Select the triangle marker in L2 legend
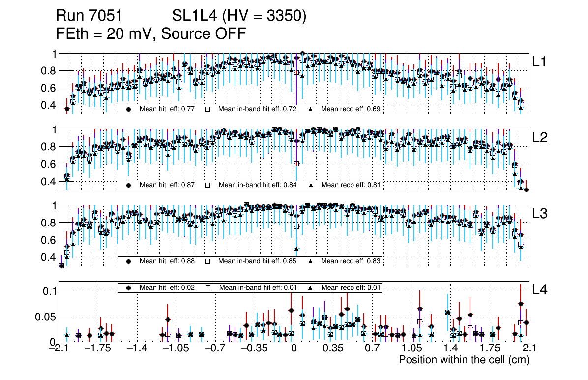 [311, 185]
